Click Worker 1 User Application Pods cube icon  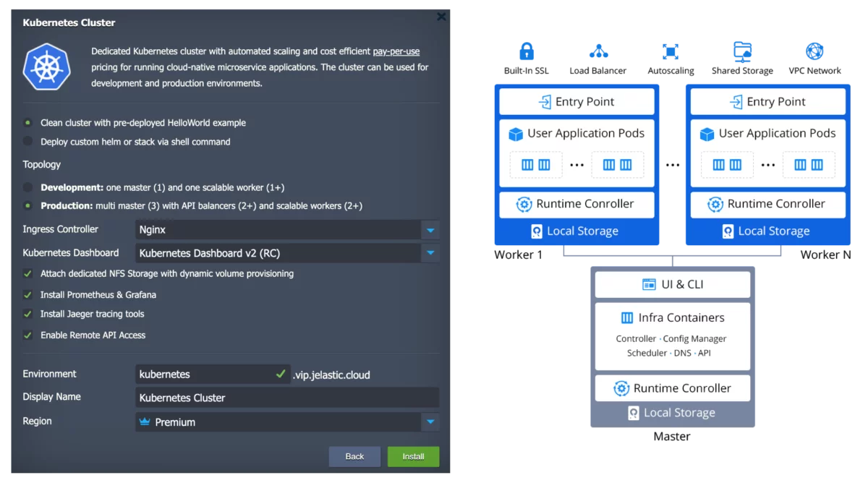(516, 134)
